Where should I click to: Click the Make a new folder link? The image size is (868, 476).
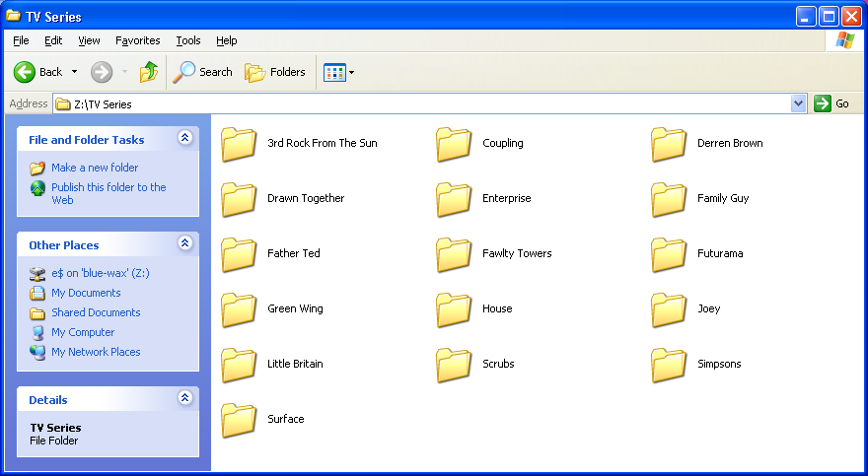[95, 168]
